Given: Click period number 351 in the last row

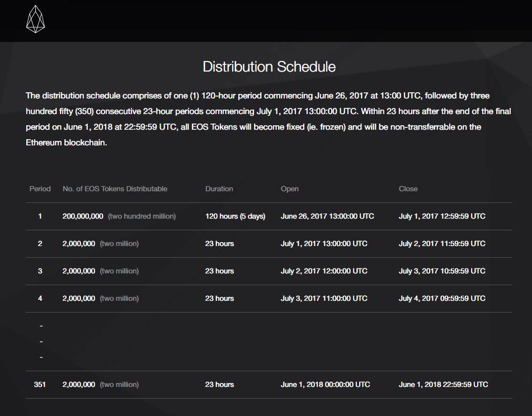Looking at the screenshot, I should tap(40, 385).
